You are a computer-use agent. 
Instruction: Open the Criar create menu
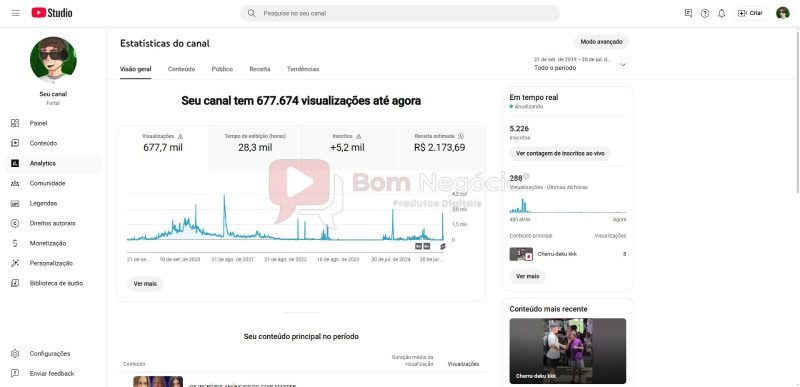pos(750,13)
